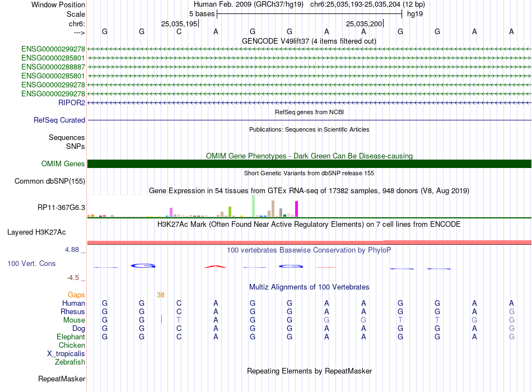532x392 pixels.
Task: Open the H3K27Ac Mark ENCODE track title
Action: coord(309,225)
